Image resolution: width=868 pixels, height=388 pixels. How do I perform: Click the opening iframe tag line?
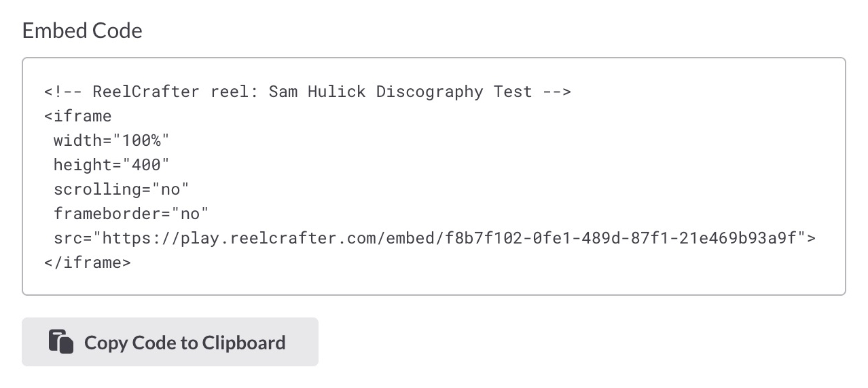pyautogui.click(x=77, y=116)
